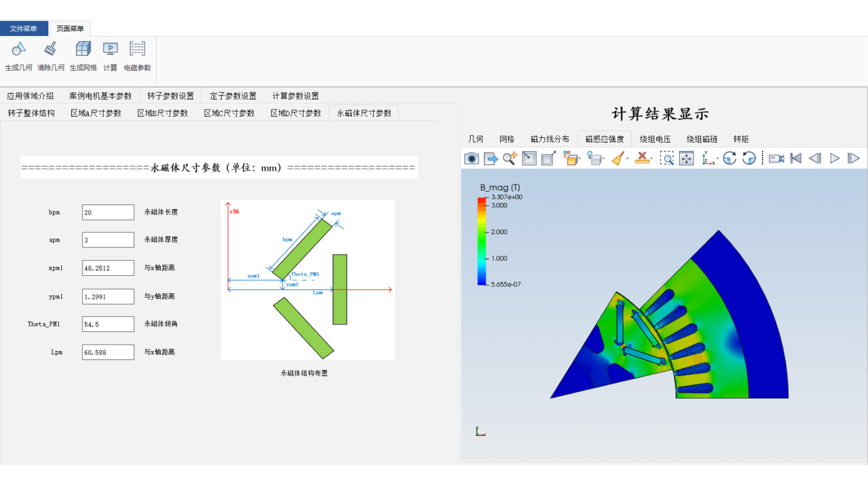Click the XYZ axes orientation icon
This screenshot has width=868, height=485.
pos(708,159)
